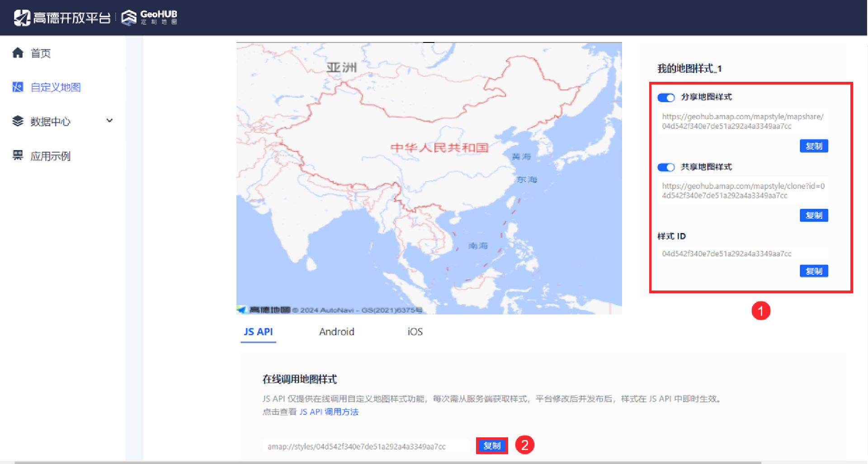This screenshot has height=464, width=868.
Task: Toggle the 共享地图样式 switch
Action: pos(666,167)
